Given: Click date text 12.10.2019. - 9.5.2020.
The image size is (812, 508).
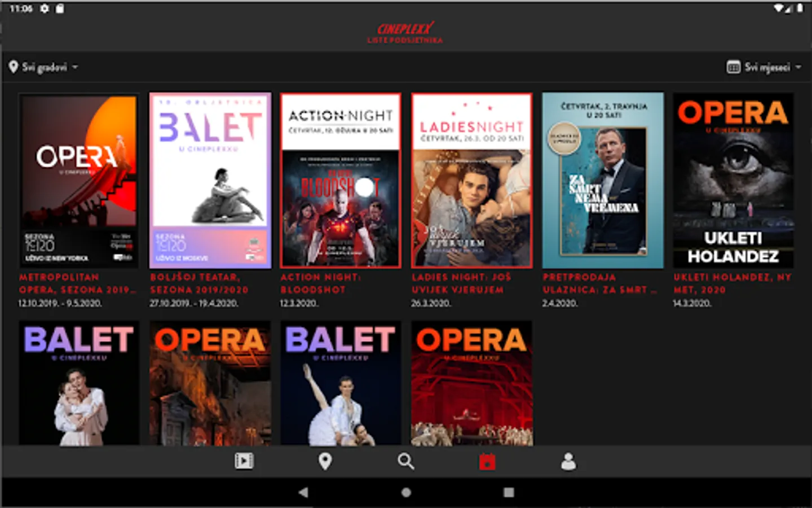Looking at the screenshot, I should [60, 303].
